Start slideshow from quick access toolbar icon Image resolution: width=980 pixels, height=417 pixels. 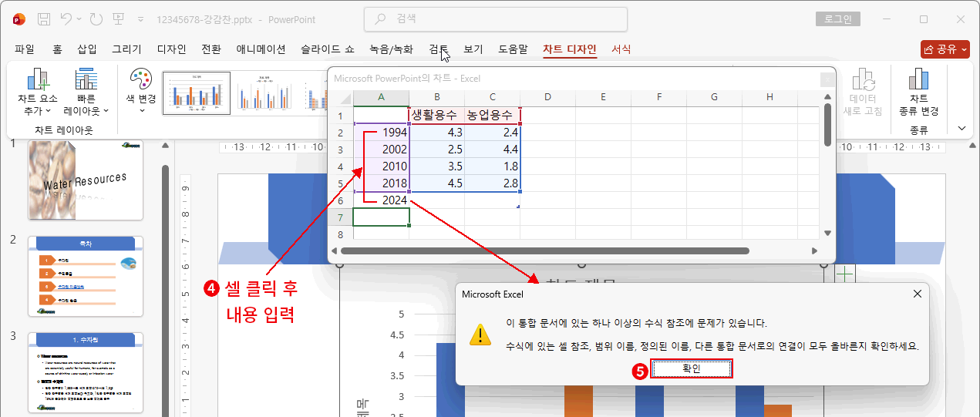[120, 18]
